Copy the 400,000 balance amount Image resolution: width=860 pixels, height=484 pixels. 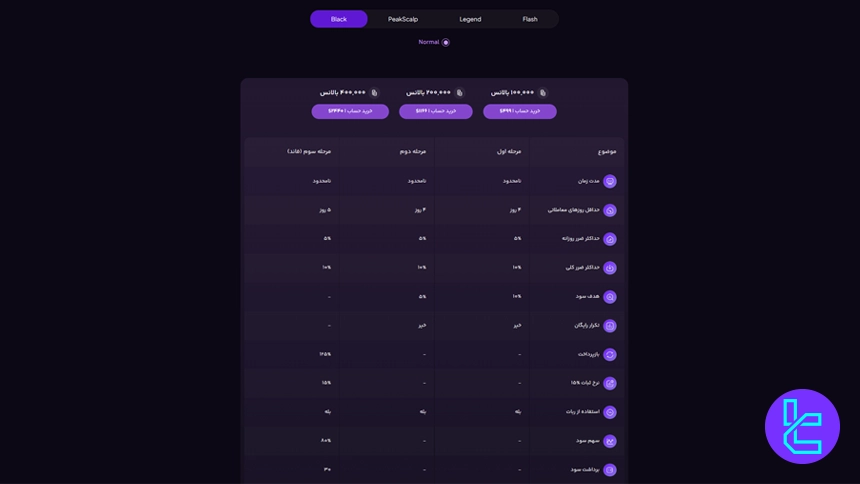[x=375, y=93]
